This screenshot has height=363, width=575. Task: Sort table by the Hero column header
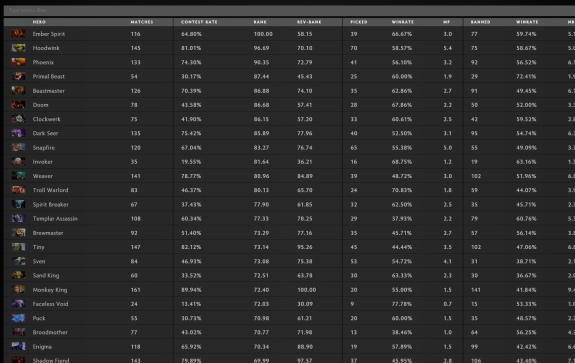(39, 22)
